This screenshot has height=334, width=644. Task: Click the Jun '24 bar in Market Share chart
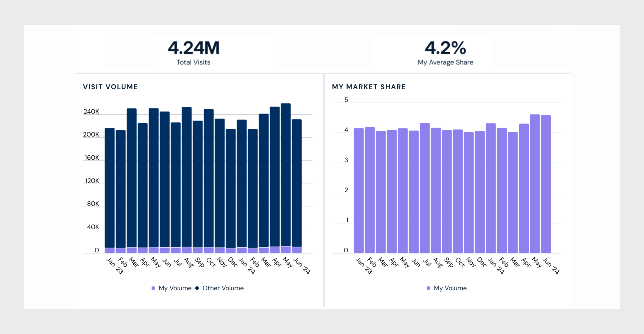(x=545, y=184)
